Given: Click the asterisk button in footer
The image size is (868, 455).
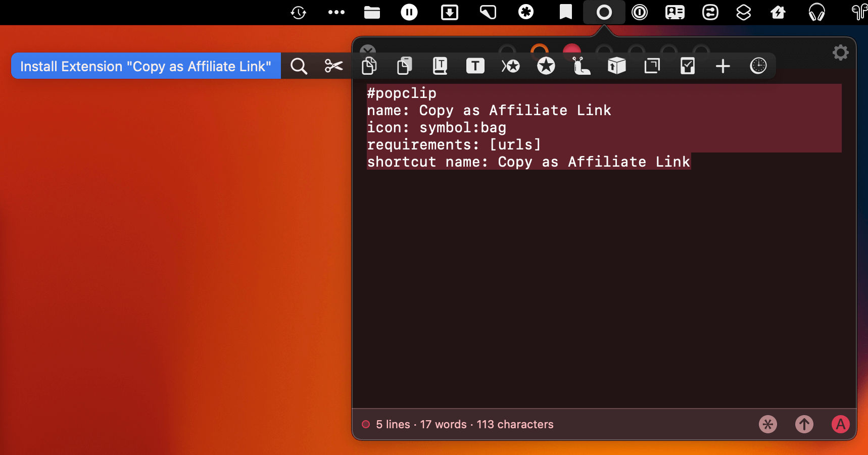Looking at the screenshot, I should tap(767, 424).
